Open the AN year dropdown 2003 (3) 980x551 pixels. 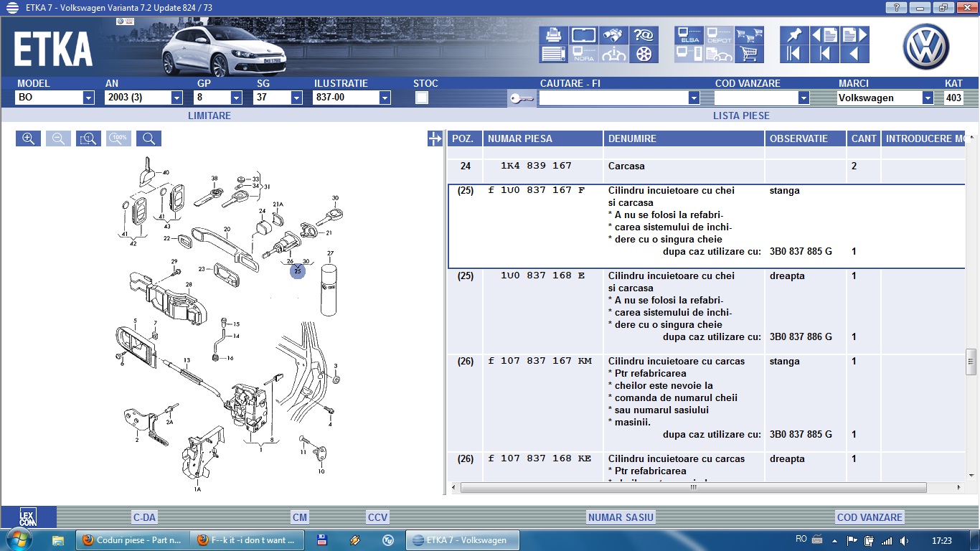176,98
